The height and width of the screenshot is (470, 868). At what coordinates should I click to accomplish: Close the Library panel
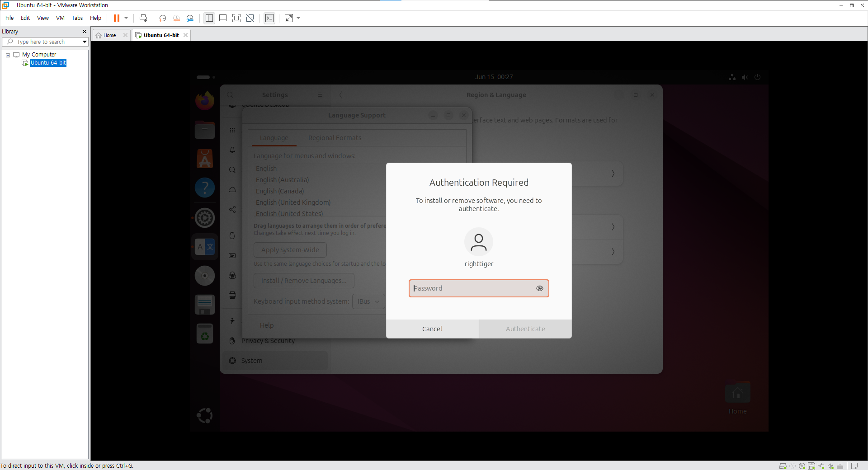coord(85,32)
